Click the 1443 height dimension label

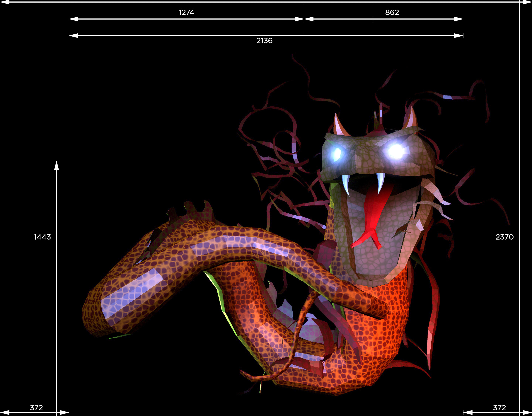42,237
